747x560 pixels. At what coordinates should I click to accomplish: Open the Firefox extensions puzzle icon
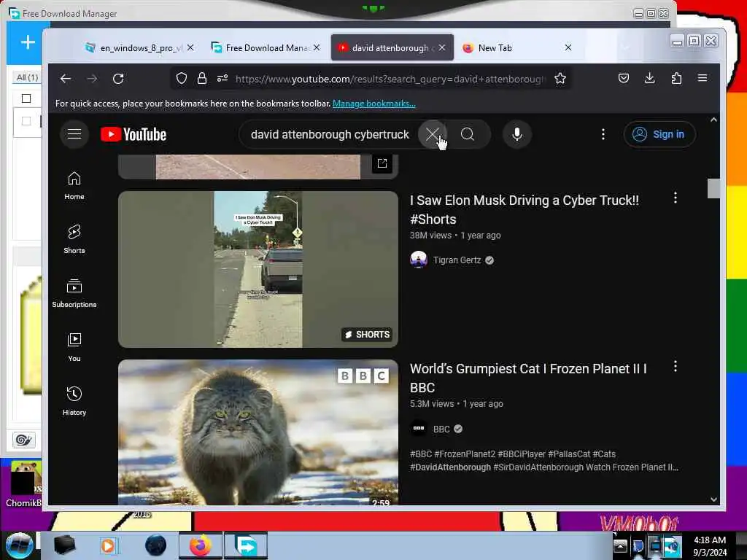point(676,78)
